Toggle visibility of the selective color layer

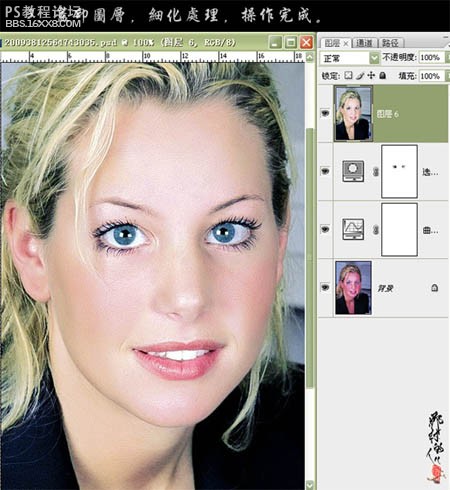click(325, 171)
